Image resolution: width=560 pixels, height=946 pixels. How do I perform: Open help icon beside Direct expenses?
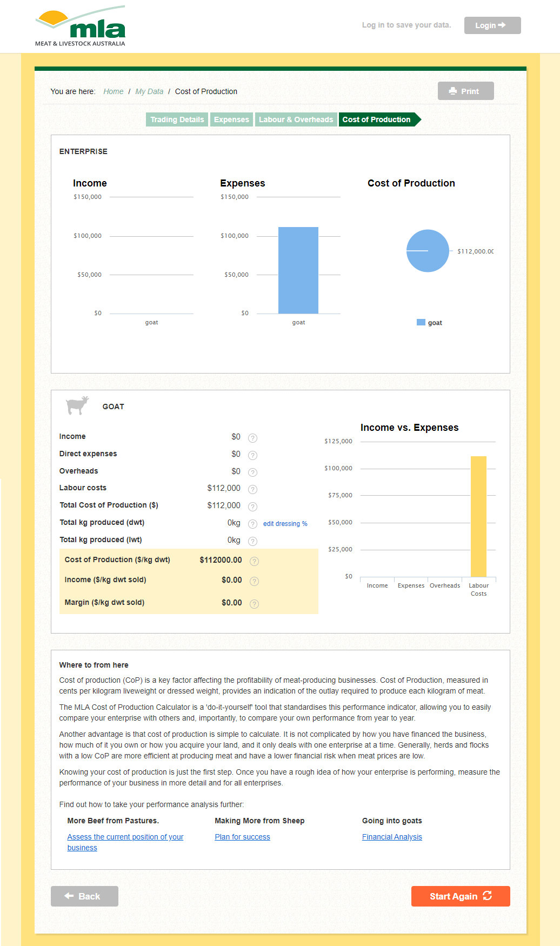(252, 455)
